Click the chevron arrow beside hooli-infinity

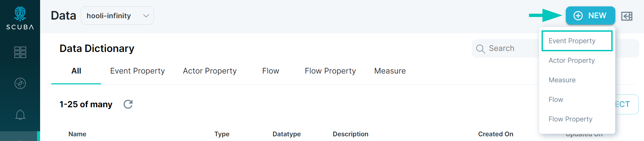pyautogui.click(x=146, y=16)
